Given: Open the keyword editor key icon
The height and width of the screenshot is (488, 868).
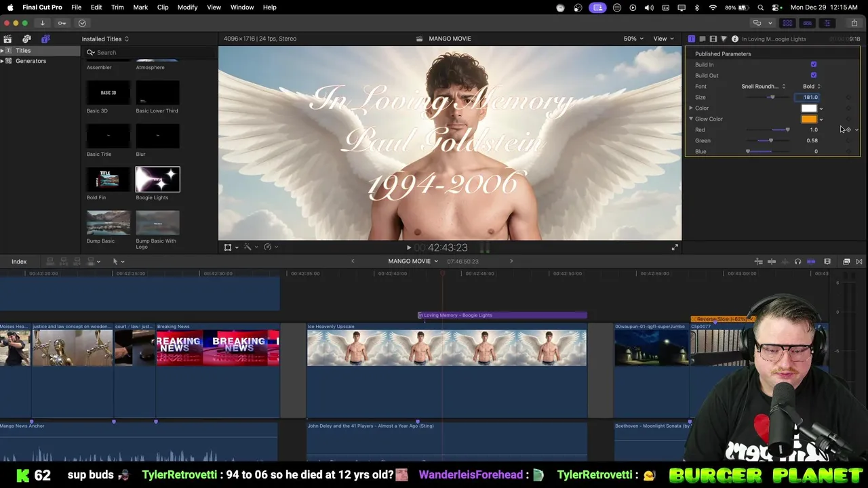Looking at the screenshot, I should [62, 23].
